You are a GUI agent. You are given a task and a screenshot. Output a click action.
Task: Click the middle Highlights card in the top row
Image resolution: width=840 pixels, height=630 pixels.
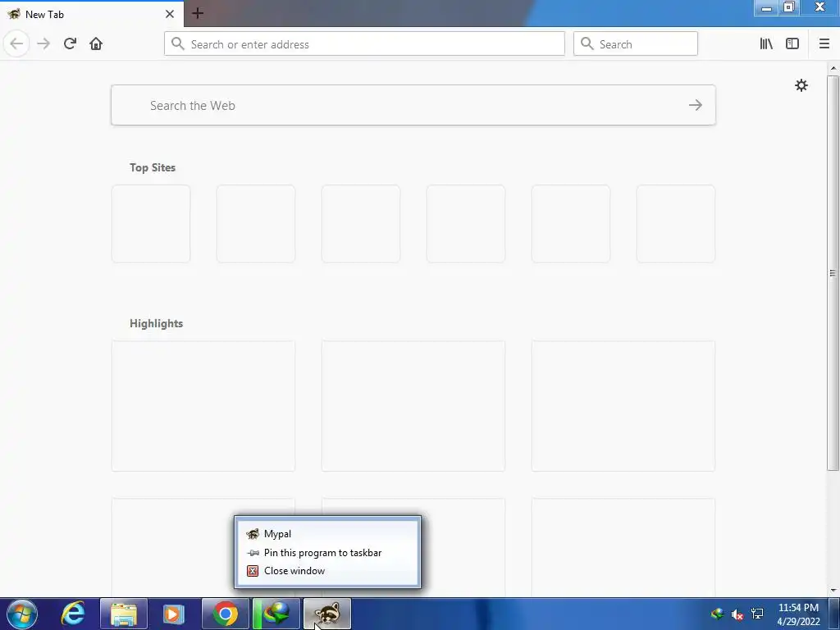coord(413,406)
